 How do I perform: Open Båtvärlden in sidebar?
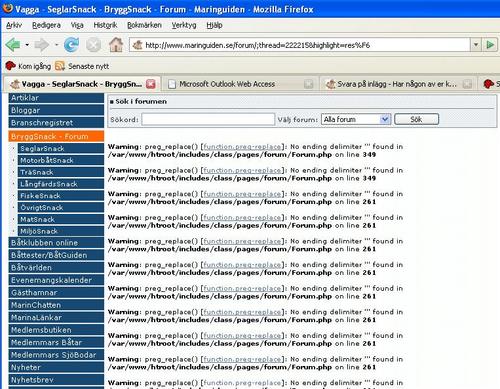click(x=56, y=267)
